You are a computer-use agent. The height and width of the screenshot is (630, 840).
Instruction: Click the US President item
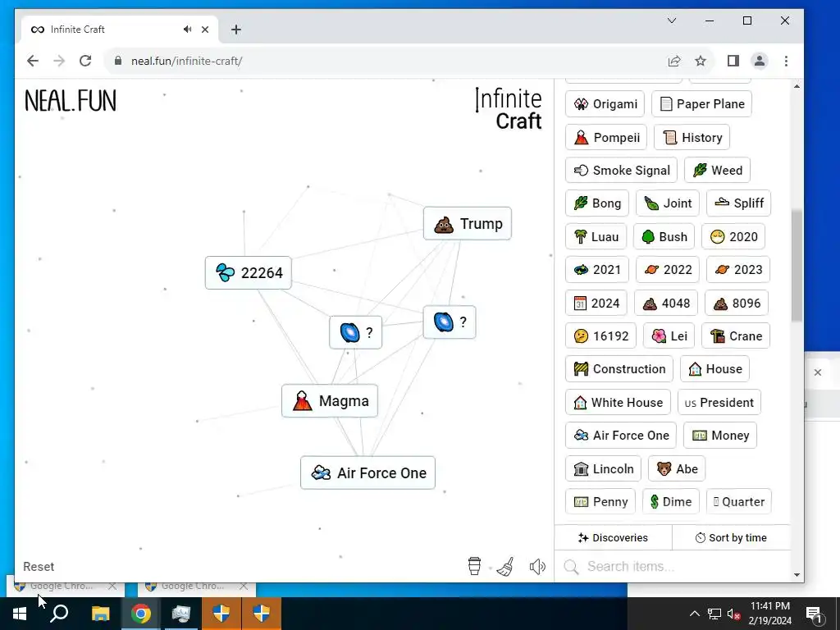click(x=719, y=402)
